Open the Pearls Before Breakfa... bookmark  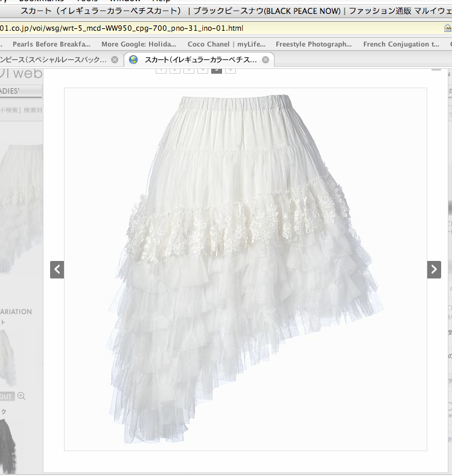coord(51,44)
